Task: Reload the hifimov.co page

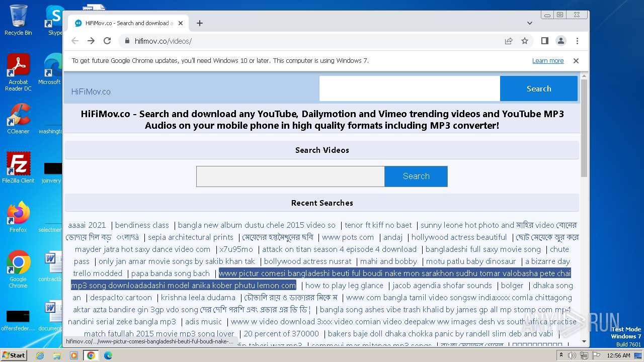Action: pyautogui.click(x=107, y=41)
